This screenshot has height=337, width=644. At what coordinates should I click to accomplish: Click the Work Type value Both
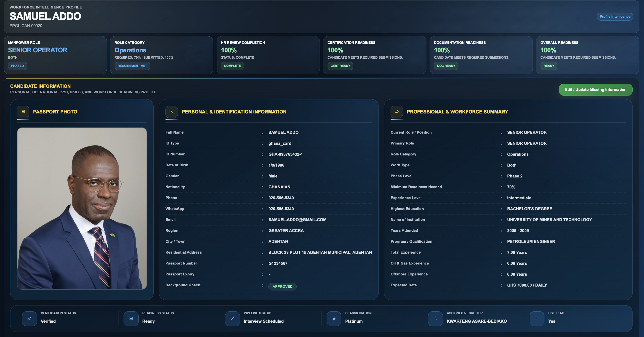(511, 165)
